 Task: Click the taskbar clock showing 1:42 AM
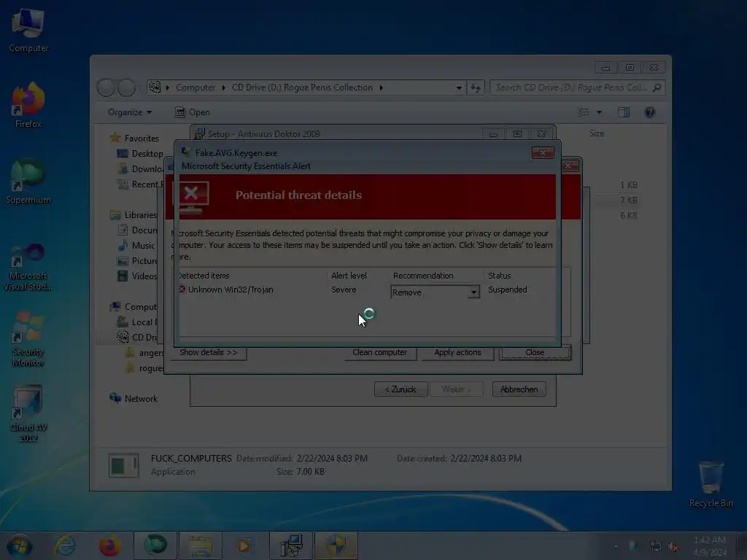pyautogui.click(x=709, y=545)
